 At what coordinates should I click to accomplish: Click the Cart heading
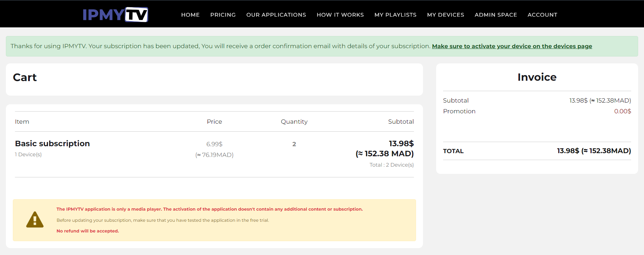25,77
